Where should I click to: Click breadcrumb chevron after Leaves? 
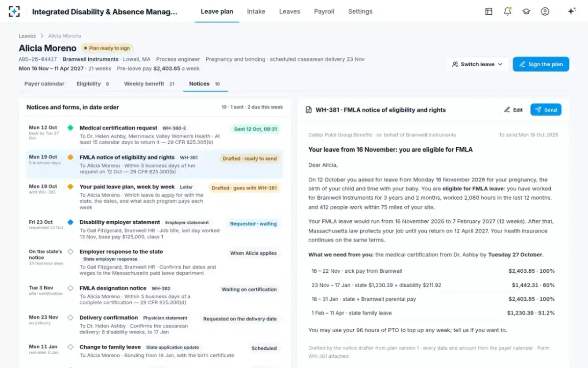(42, 36)
